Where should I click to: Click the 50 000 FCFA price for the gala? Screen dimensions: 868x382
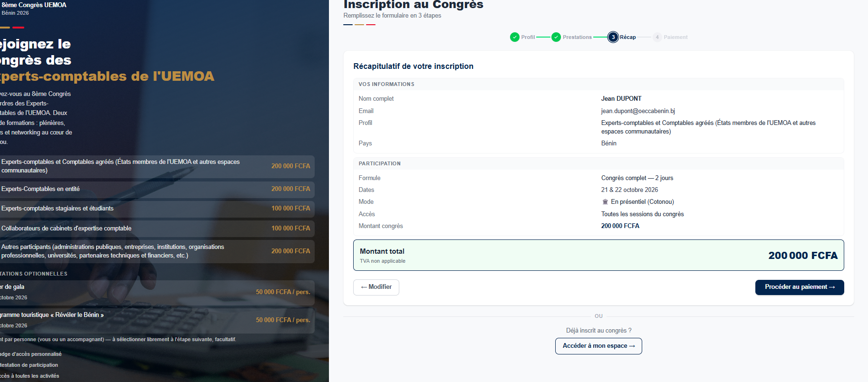coord(283,292)
